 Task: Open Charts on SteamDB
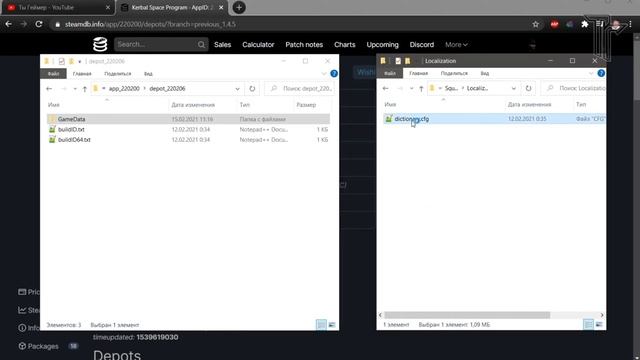(344, 44)
